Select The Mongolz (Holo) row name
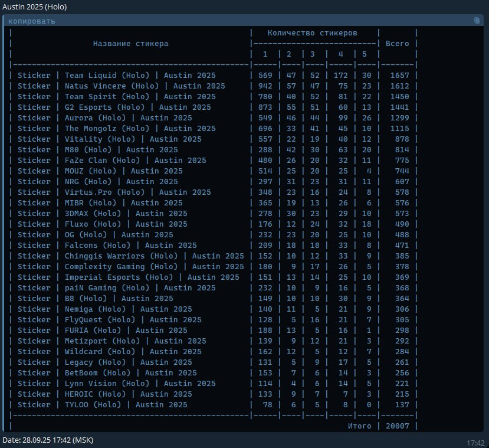This screenshot has width=489, height=448. coord(116,128)
